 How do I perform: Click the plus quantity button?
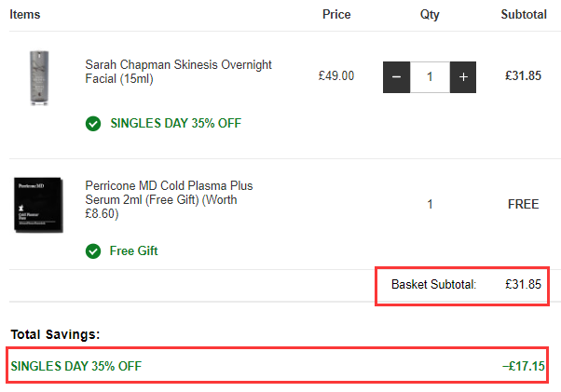coord(463,76)
